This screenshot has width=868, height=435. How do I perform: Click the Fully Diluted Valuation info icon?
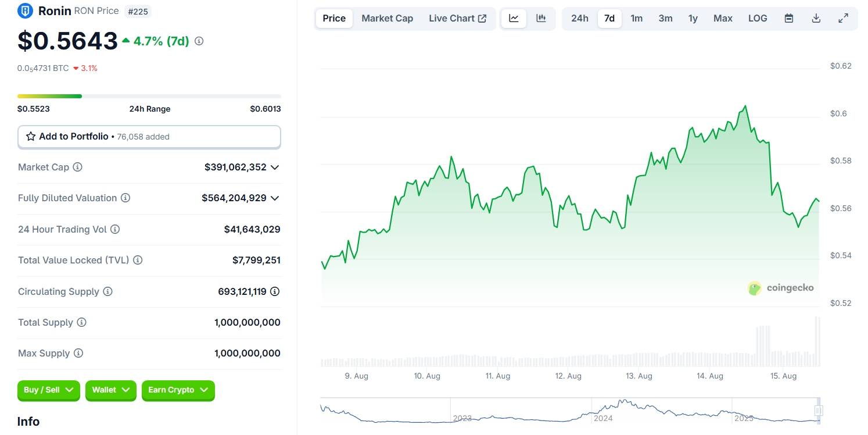click(x=125, y=198)
